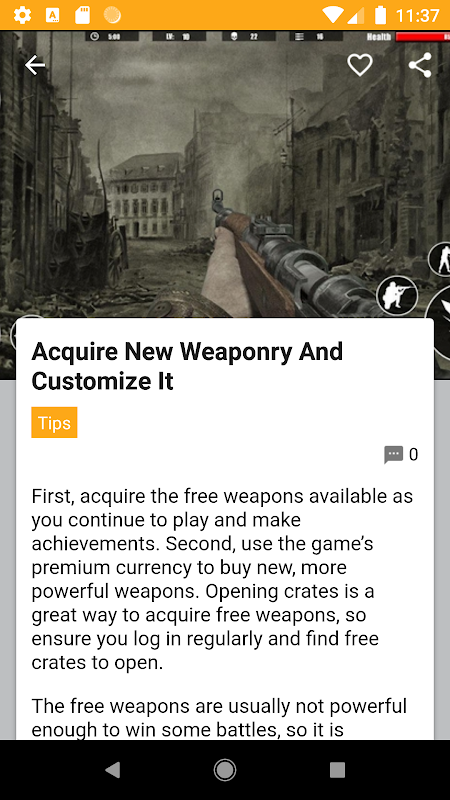Tap the battery status icon
Viewport: 450px width, 800px height.
380,15
